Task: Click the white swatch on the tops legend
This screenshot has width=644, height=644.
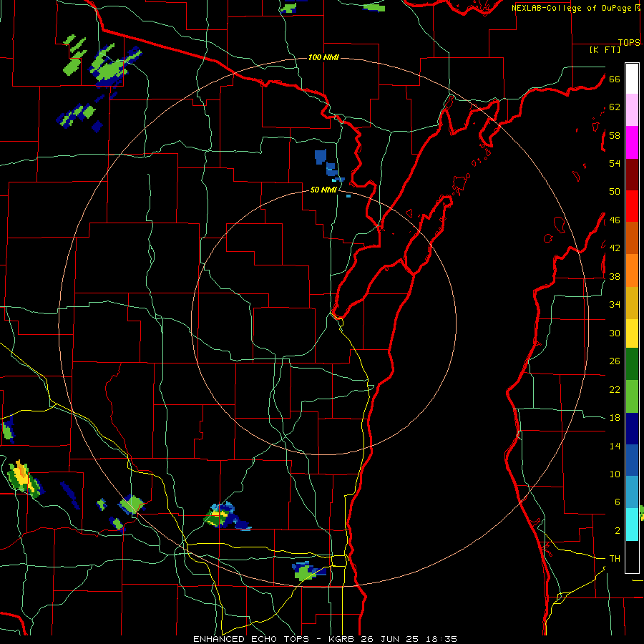Action: (632, 79)
